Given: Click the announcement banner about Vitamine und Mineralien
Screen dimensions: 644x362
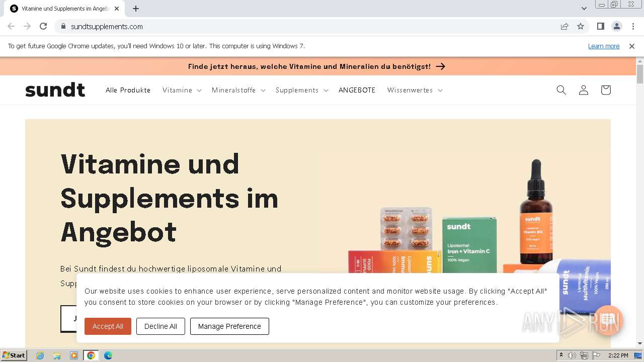Looking at the screenshot, I should coord(317,66).
